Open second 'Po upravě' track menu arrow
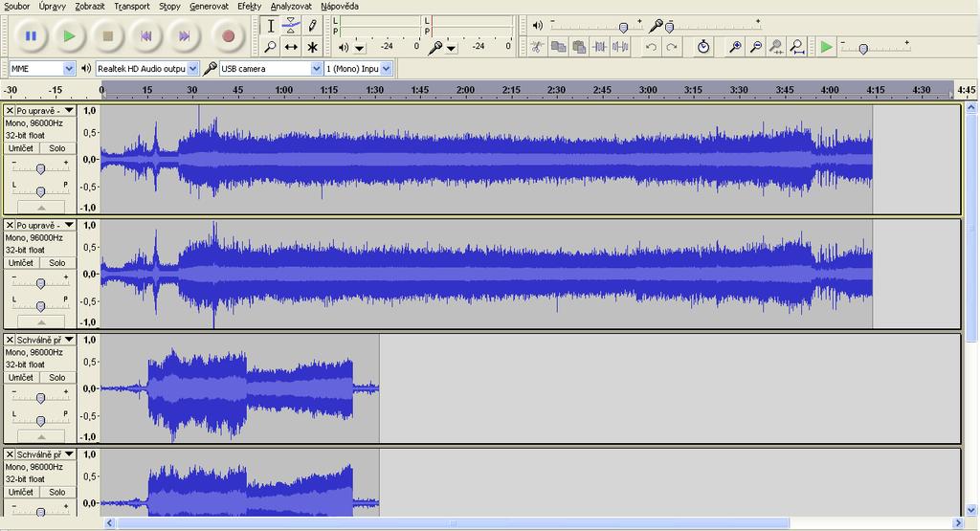This screenshot has width=980, height=531. [x=69, y=225]
